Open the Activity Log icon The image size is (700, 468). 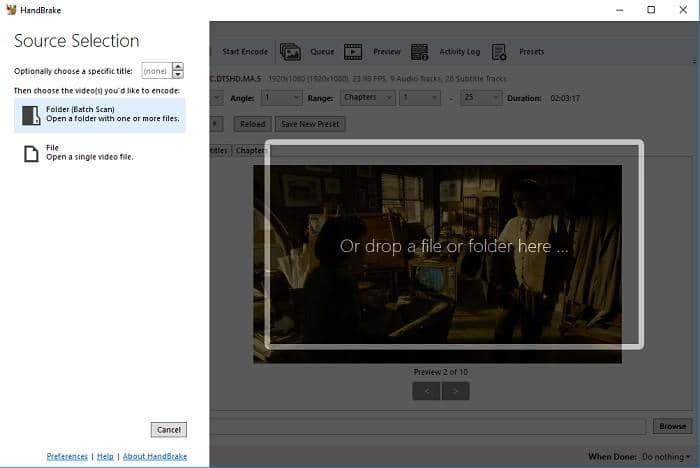(x=420, y=52)
